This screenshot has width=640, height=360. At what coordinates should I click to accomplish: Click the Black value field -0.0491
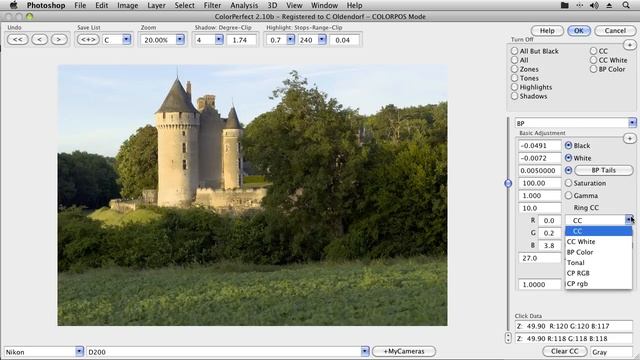pos(539,146)
